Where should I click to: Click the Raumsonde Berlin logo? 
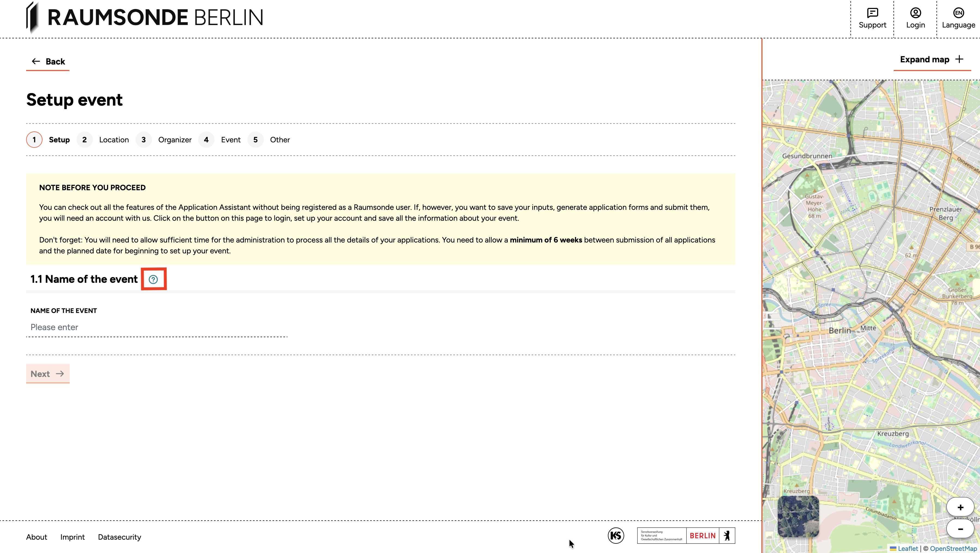point(145,17)
